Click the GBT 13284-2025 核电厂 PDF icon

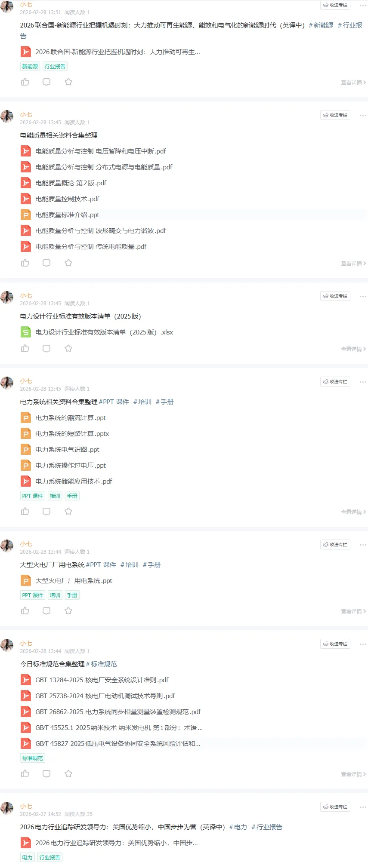26,680
